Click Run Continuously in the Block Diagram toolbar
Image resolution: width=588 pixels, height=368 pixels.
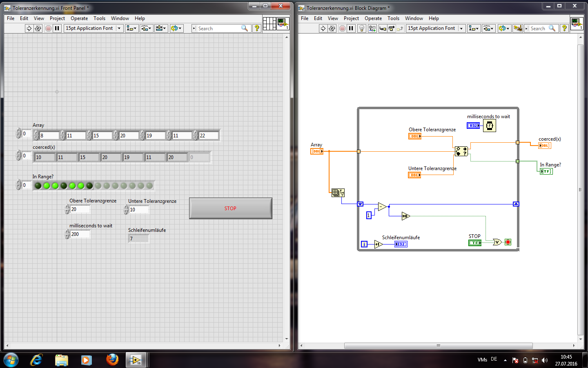click(332, 28)
